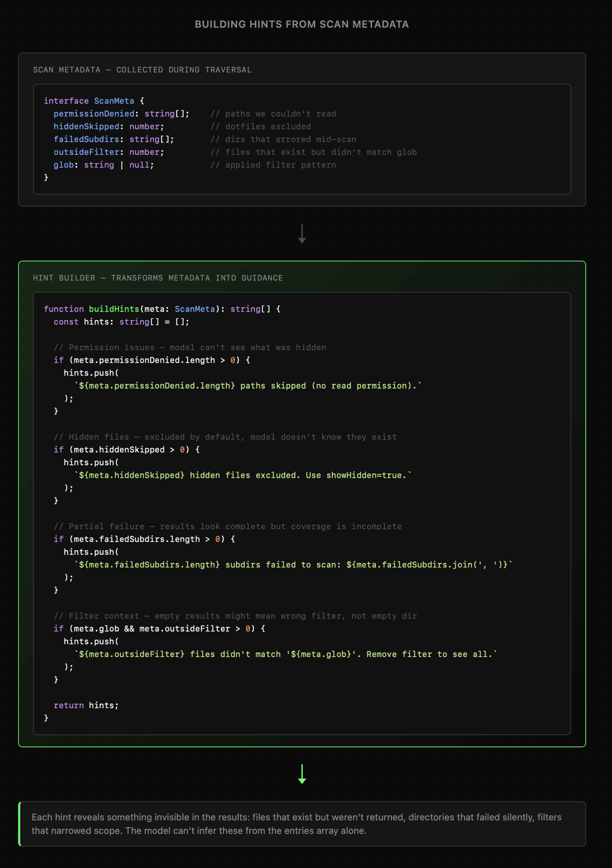The image size is (612, 868).
Task: Click the green downward arrow below hint builder
Action: (302, 774)
